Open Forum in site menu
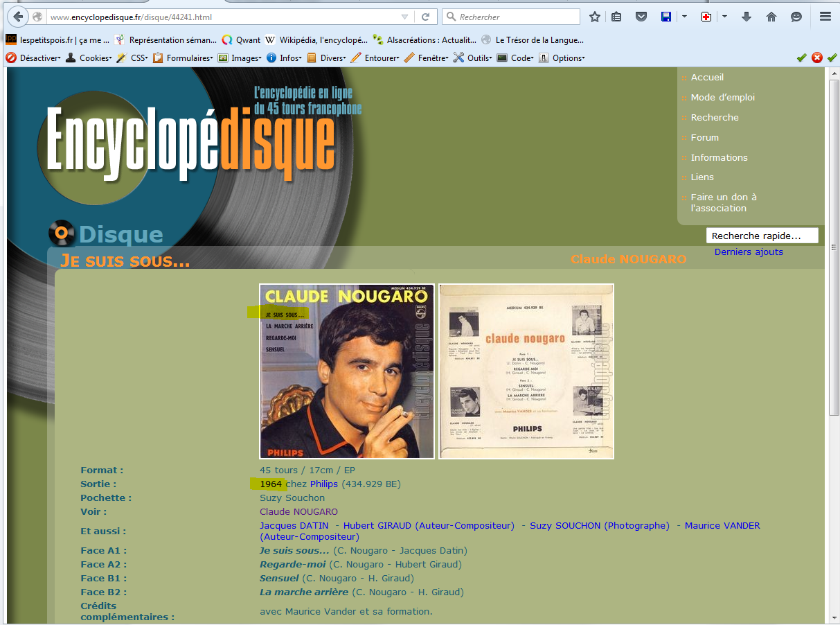The height and width of the screenshot is (625, 840). point(705,138)
